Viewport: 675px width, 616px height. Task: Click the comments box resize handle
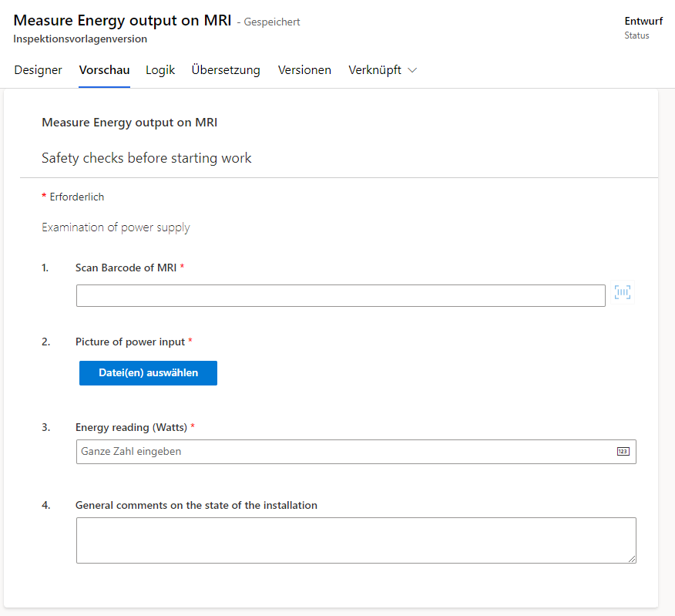tap(632, 559)
